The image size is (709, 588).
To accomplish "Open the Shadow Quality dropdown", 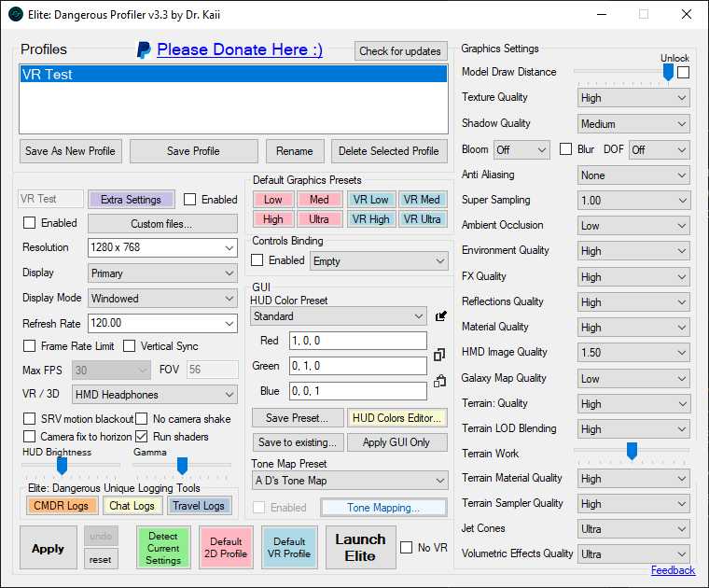I will 633,124.
